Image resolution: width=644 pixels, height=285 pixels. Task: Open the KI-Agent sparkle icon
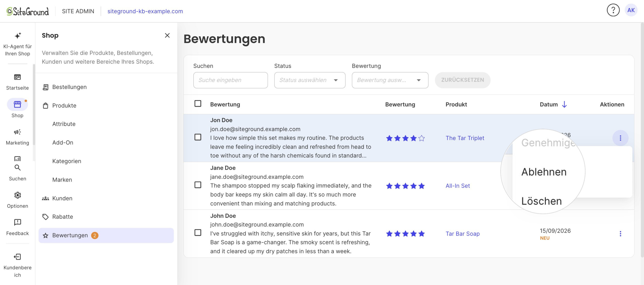point(17,36)
